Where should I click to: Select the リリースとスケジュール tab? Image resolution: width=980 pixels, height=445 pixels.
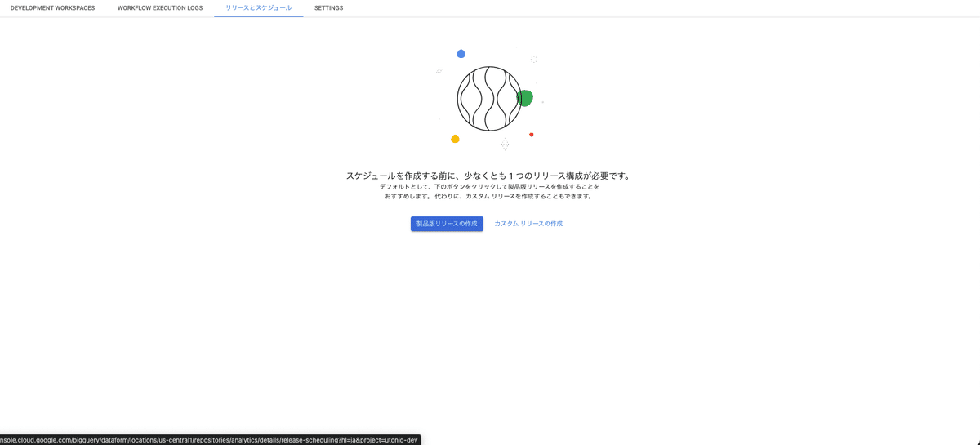pyautogui.click(x=258, y=8)
